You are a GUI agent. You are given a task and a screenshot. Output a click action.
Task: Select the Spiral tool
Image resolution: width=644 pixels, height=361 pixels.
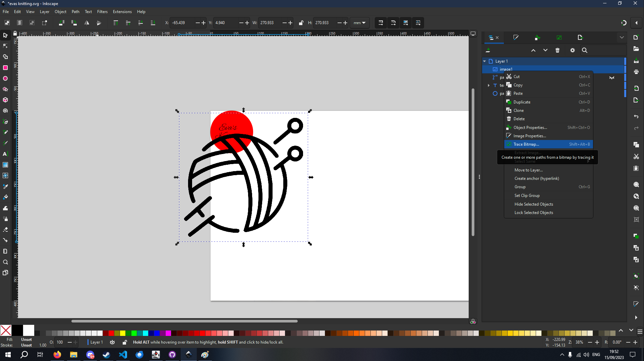5,111
